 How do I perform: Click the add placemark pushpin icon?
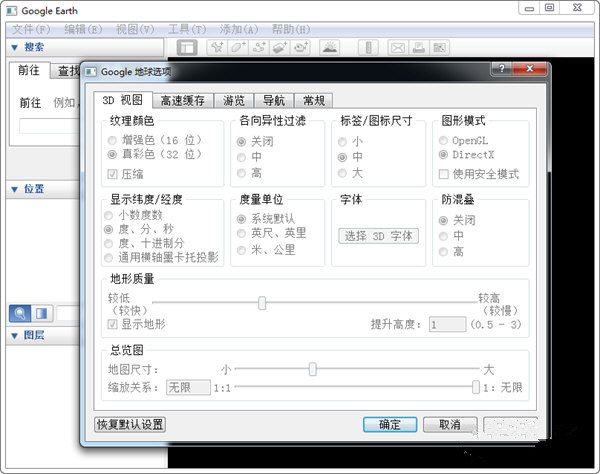tap(217, 48)
